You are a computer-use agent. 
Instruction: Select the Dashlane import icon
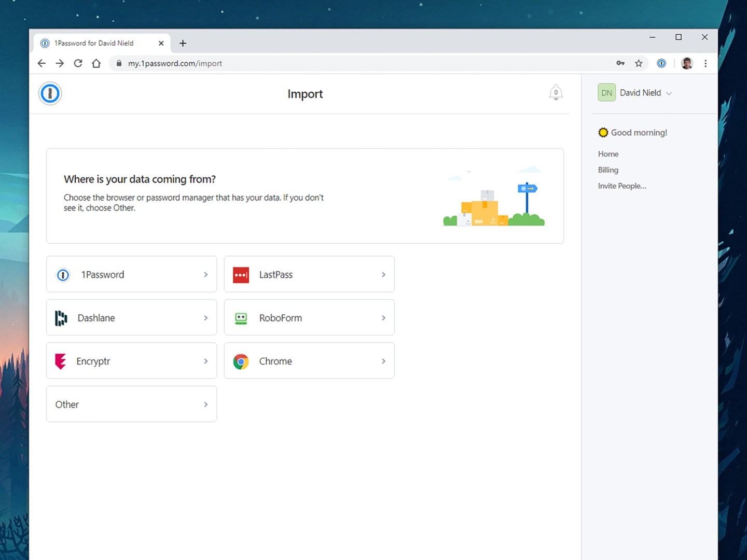(61, 318)
